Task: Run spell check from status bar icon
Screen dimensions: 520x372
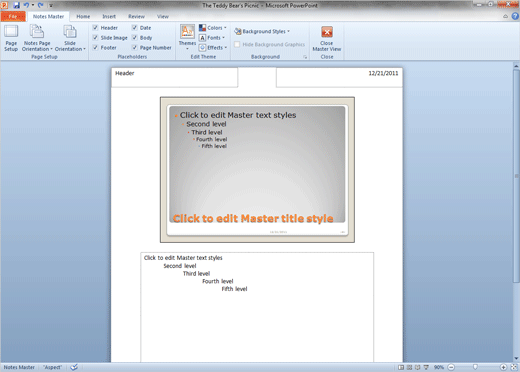Action: coord(74,367)
